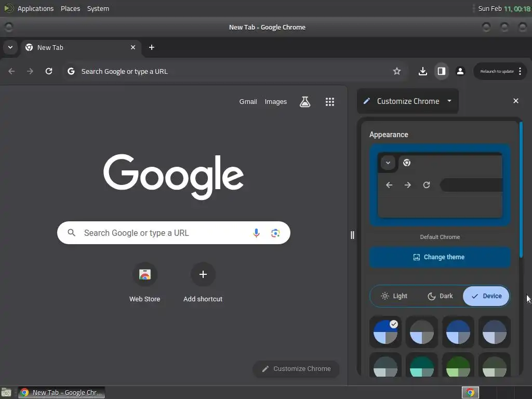Select the slate blue color swatch at the end of the first row
Screen dimensions: 532x399
pyautogui.click(x=495, y=332)
